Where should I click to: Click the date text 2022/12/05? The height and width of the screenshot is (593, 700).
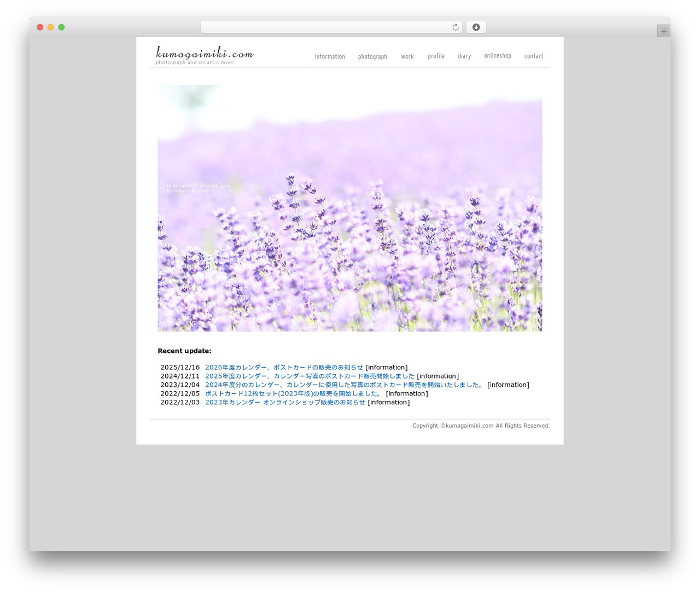180,394
